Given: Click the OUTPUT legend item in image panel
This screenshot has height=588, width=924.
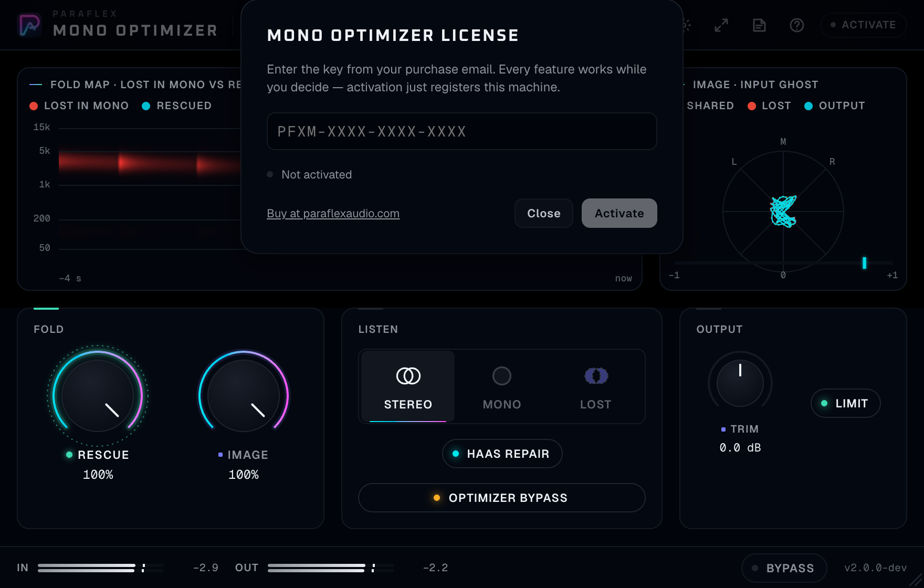Looking at the screenshot, I should click(835, 106).
